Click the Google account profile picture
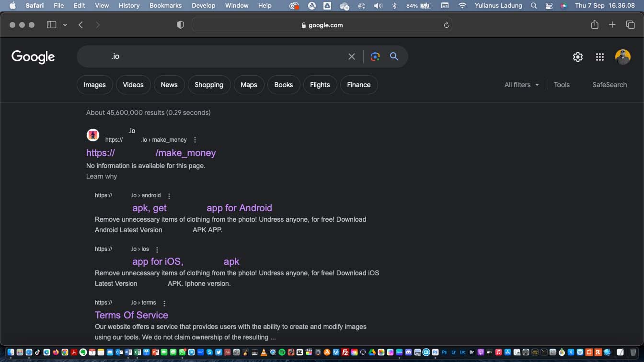This screenshot has height=362, width=644. 622,57
